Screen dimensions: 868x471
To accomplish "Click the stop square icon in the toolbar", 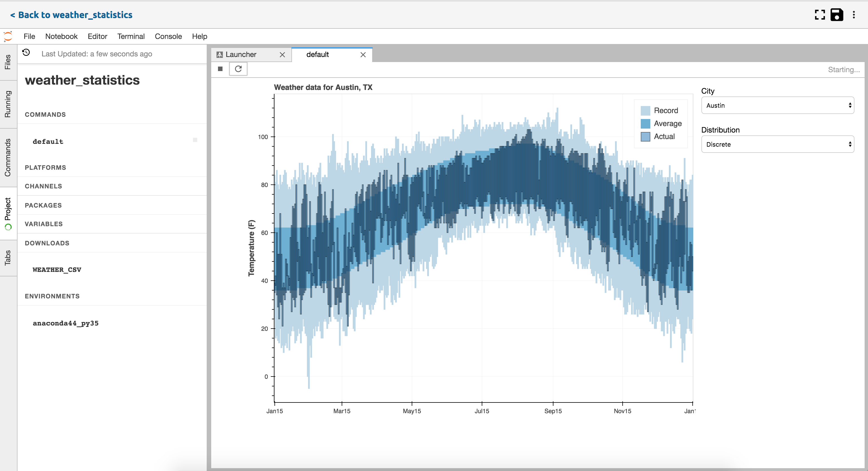I will point(220,69).
